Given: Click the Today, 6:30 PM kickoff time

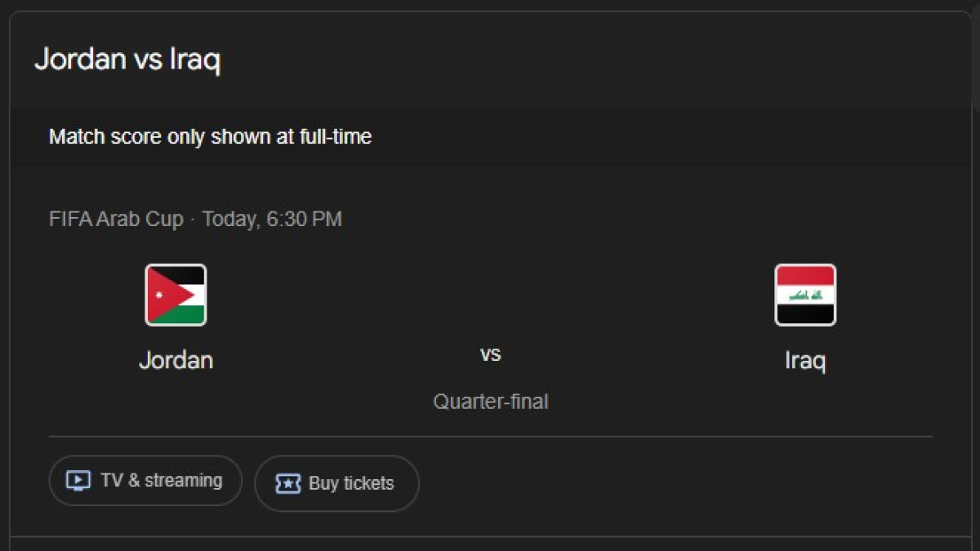Looking at the screenshot, I should [272, 220].
